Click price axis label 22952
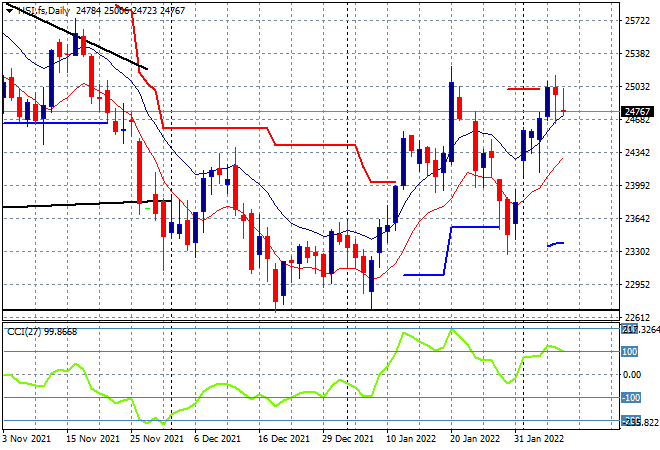This screenshot has width=660, height=450. click(x=638, y=285)
